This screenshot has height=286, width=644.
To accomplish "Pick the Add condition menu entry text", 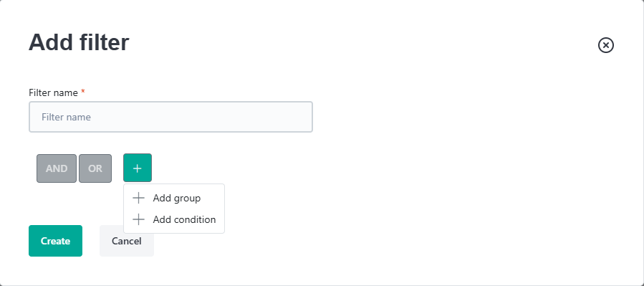I will (184, 219).
